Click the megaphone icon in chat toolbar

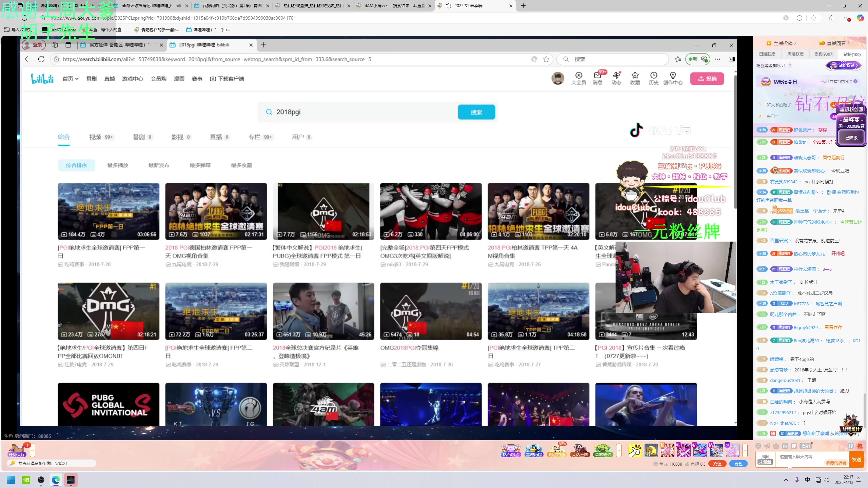(767, 446)
